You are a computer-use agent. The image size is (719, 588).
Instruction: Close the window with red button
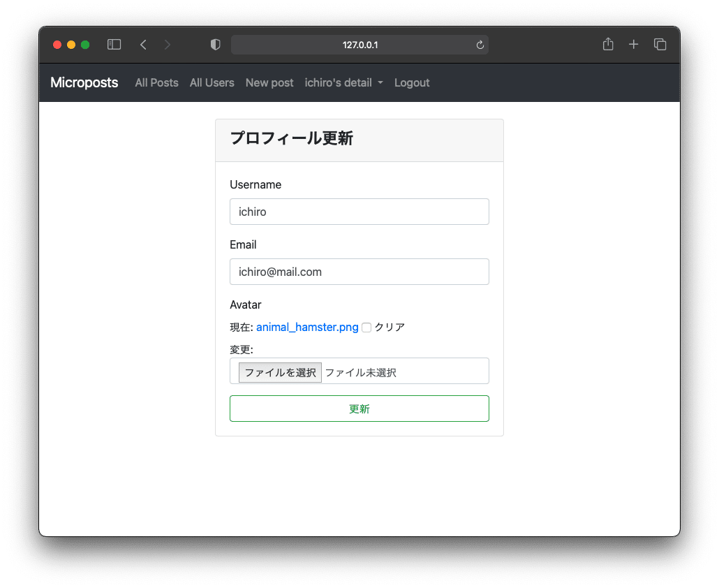click(x=57, y=45)
